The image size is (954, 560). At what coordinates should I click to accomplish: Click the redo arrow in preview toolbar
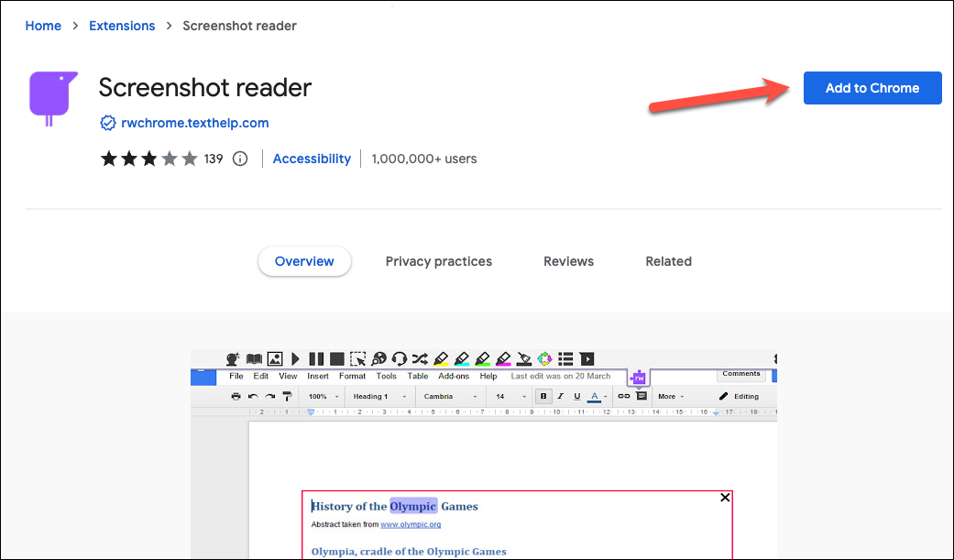270,396
